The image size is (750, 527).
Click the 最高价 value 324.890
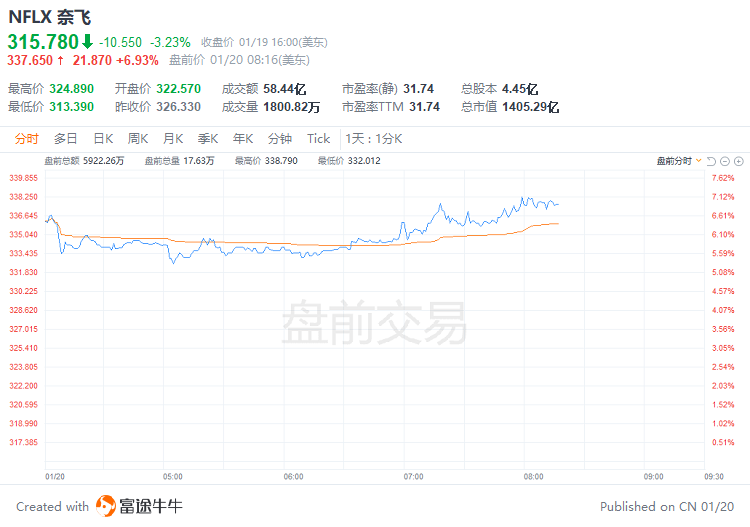coord(72,89)
